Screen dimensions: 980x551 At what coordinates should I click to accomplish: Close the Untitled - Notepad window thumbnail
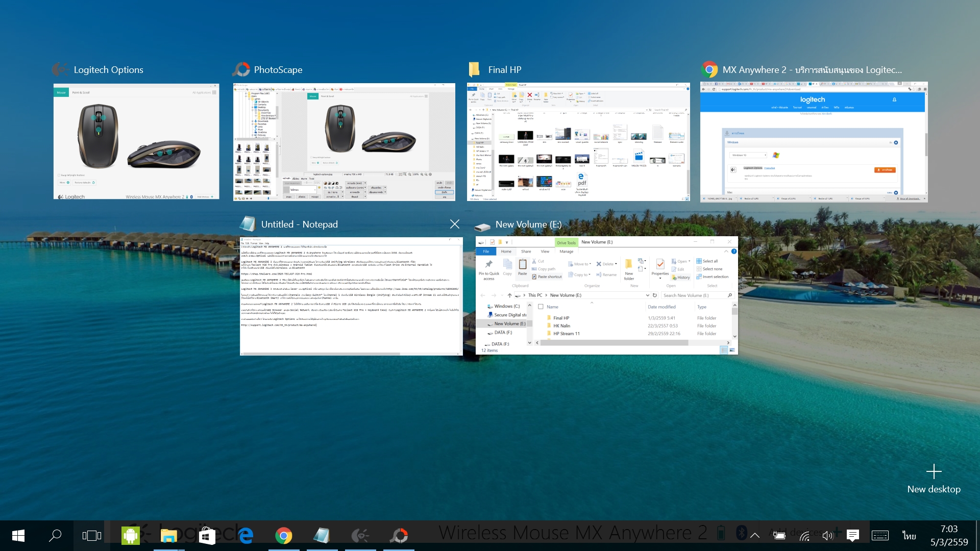[x=454, y=224]
